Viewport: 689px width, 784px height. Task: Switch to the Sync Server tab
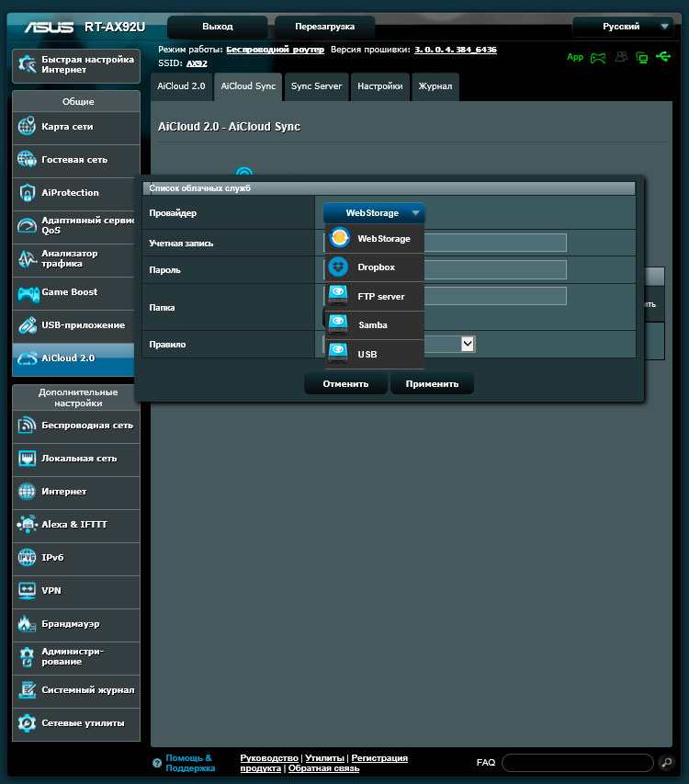click(x=316, y=86)
